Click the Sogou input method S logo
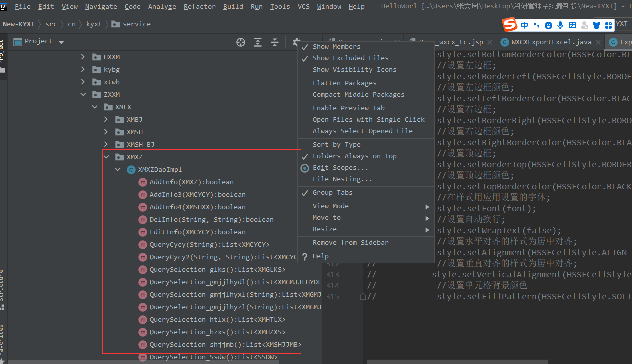Image resolution: width=632 pixels, height=364 pixels. click(x=509, y=24)
